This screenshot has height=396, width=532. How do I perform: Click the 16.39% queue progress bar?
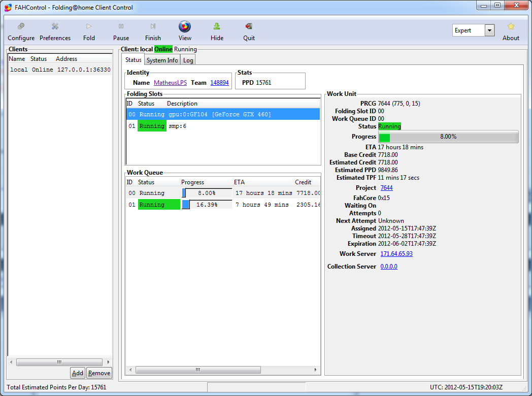(207, 205)
